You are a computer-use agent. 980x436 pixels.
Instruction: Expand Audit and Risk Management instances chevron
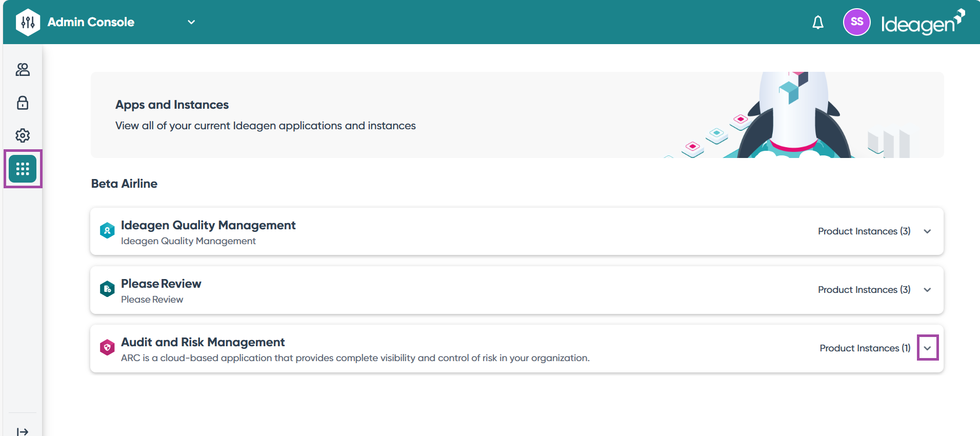[x=927, y=348]
